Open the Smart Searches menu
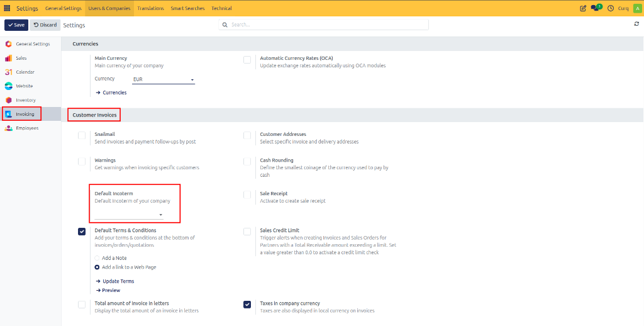This screenshot has width=644, height=326. [x=187, y=8]
